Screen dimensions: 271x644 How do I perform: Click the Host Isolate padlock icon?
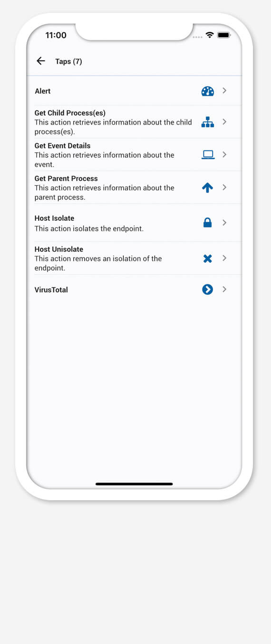coord(208,222)
